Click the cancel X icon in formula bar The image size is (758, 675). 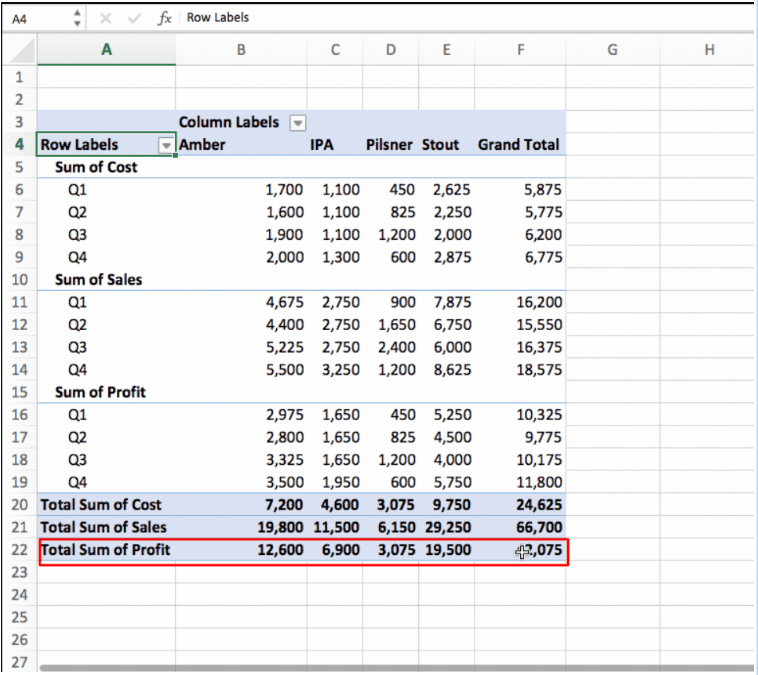tap(107, 17)
